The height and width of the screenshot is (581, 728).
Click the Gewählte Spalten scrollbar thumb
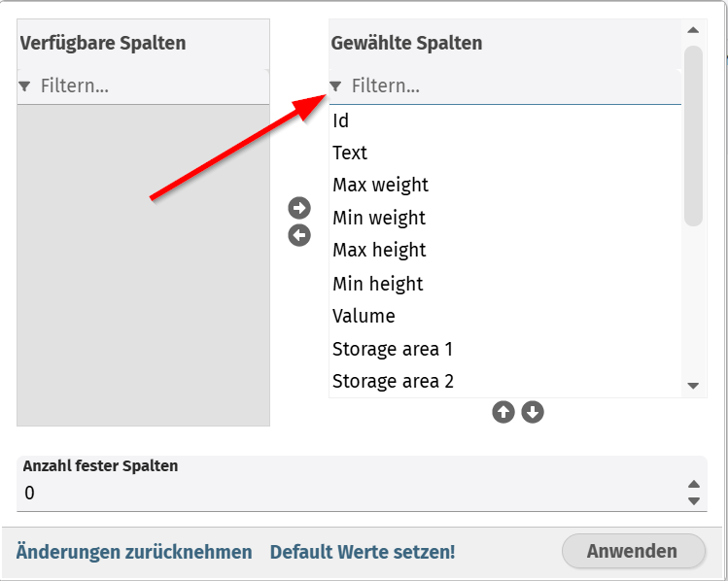point(693,136)
